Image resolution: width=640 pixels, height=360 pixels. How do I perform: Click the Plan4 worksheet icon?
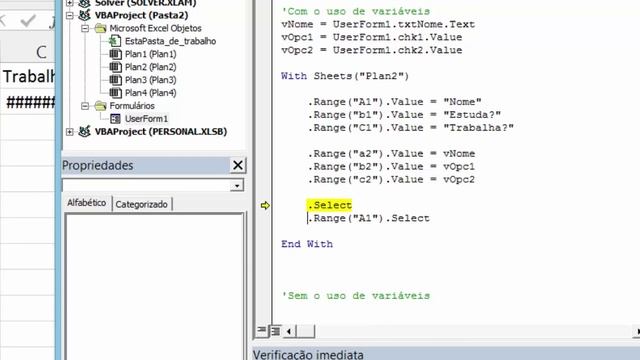coord(116,93)
